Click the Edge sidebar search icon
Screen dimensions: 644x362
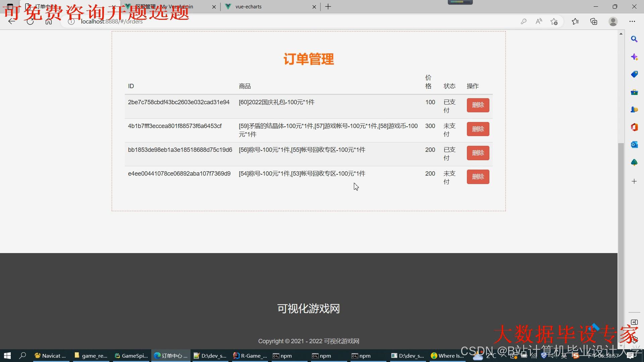click(634, 39)
